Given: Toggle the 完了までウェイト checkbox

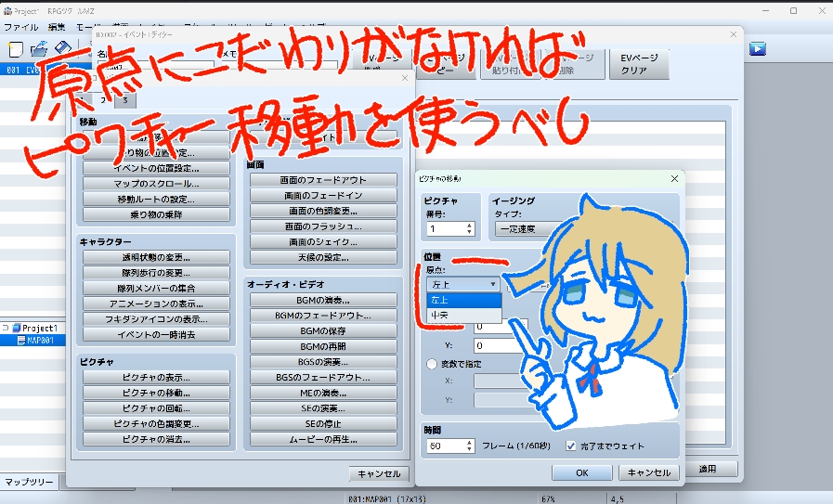Looking at the screenshot, I should [570, 446].
